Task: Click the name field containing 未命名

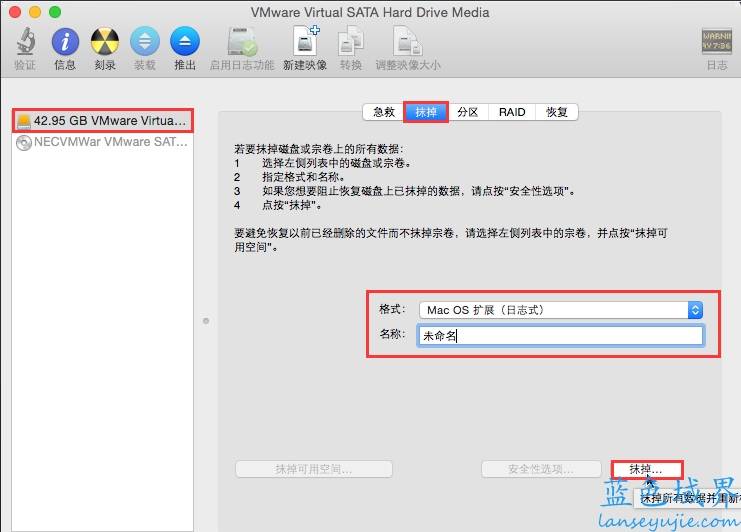Action: [x=560, y=336]
